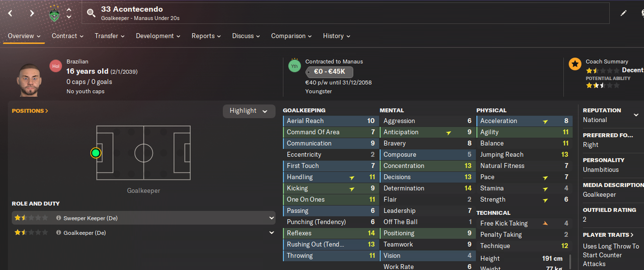Select the goalkeeper position dot on pitch
644x270 pixels.
(96, 153)
